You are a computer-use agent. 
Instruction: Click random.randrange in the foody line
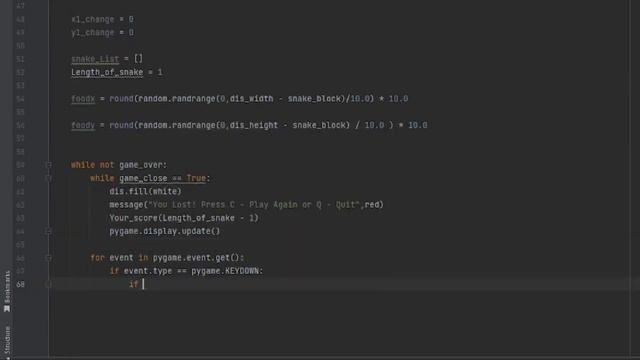tap(177, 125)
